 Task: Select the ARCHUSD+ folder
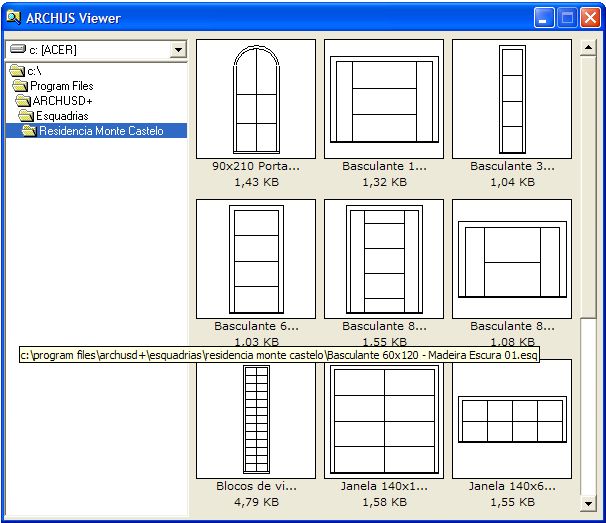point(63,101)
